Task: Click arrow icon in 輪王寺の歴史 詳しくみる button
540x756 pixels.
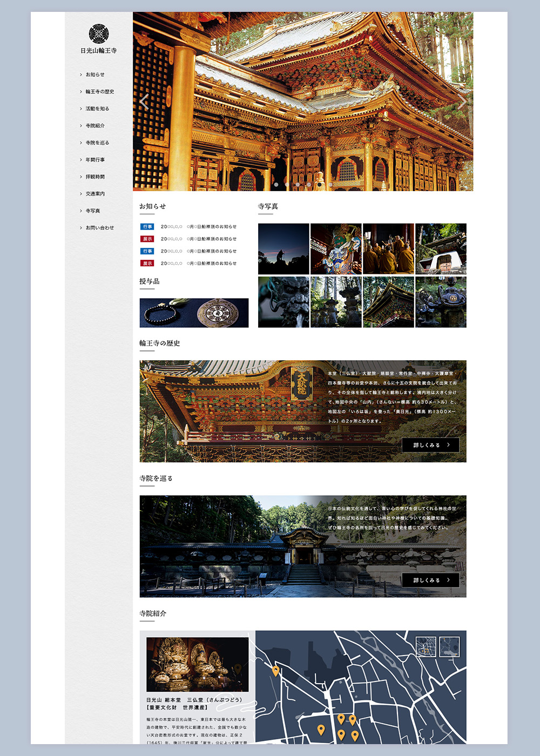Action: (448, 445)
